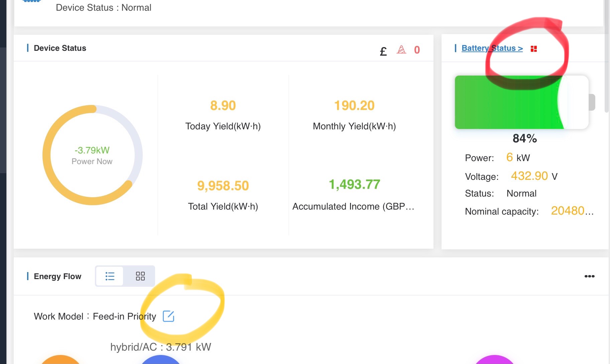
Task: Click the page's vertical scrollbar
Action: coord(607,67)
